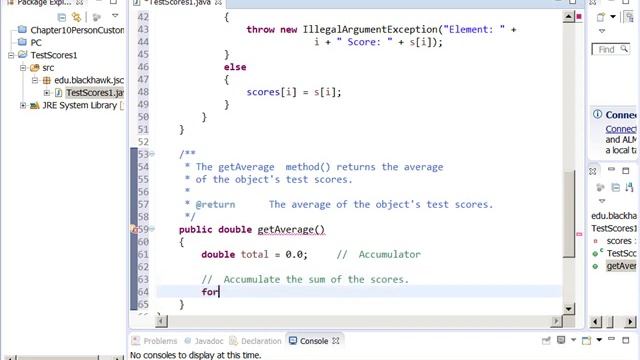640x360 pixels.
Task: Collapse the edu.blackhawk package node
Action: pyautogui.click(x=35, y=80)
